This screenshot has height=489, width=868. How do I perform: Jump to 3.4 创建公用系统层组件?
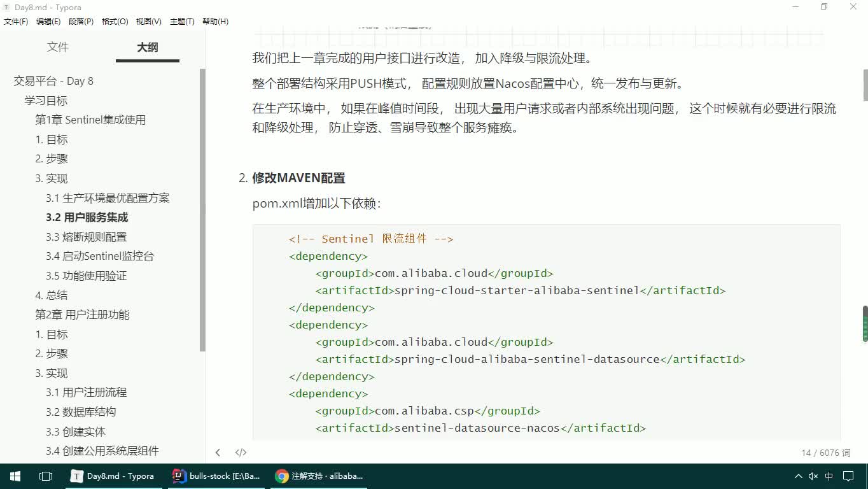tap(102, 451)
